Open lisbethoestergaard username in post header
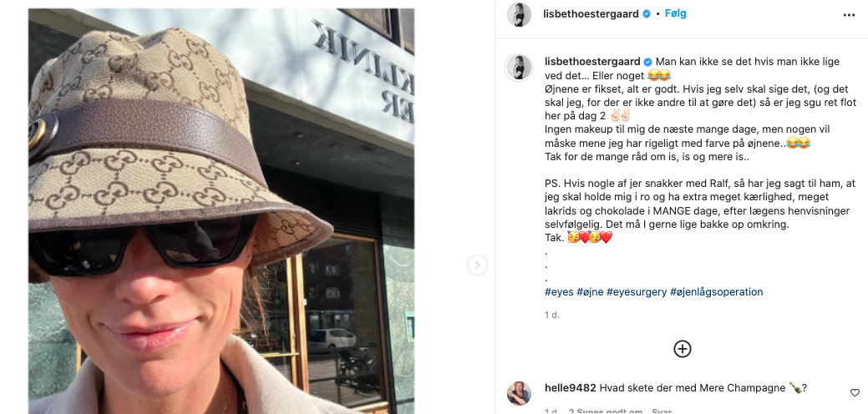This screenshot has height=414, width=868. tap(591, 14)
